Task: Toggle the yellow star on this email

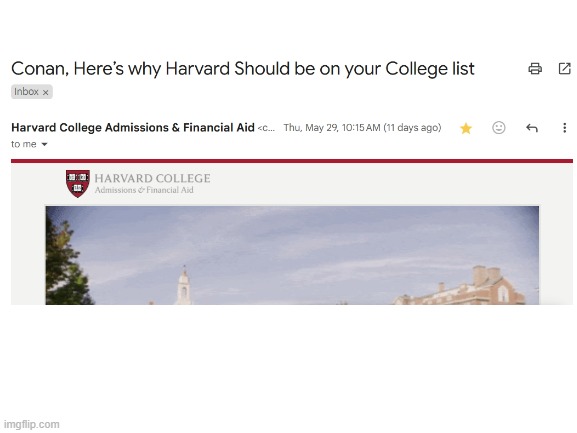Action: coord(466,128)
